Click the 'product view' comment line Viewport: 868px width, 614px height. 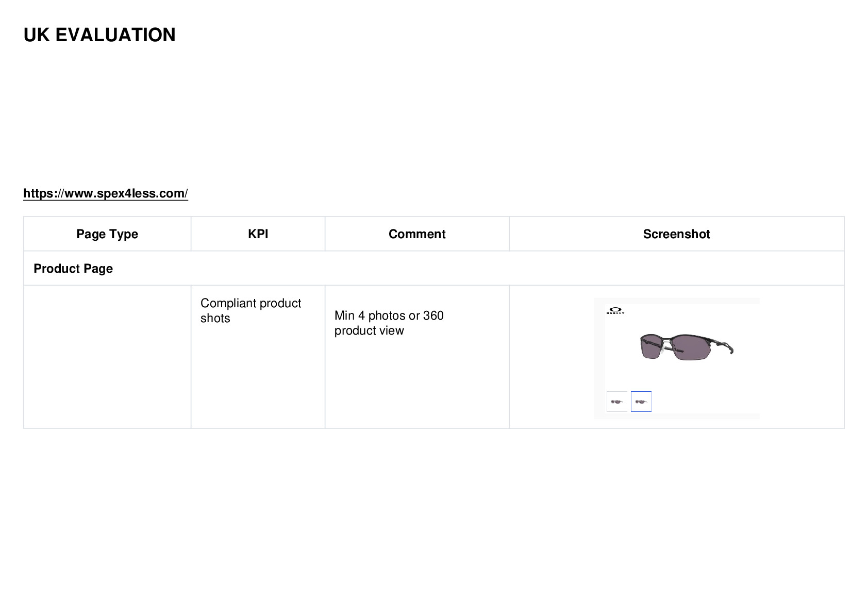click(x=369, y=330)
